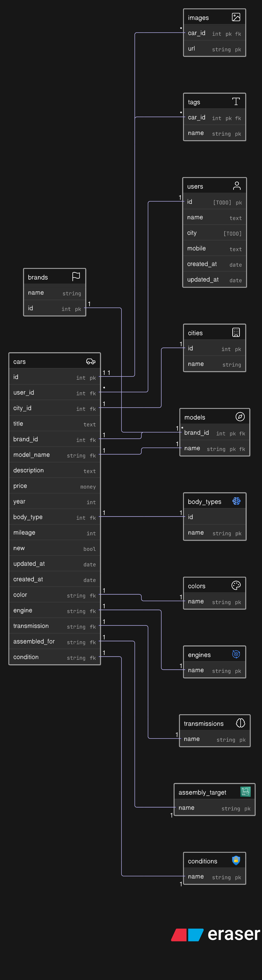Click 'created_at' column in users table
The height and width of the screenshot is (980, 262).
click(214, 264)
